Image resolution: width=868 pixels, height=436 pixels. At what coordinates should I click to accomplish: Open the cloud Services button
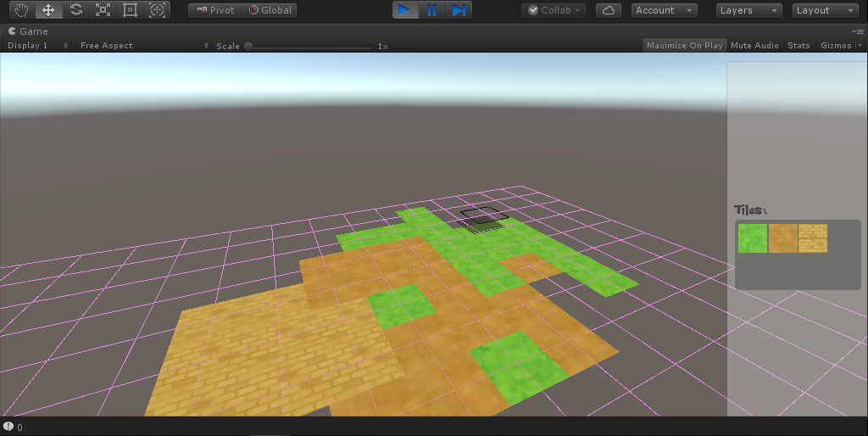click(x=609, y=10)
